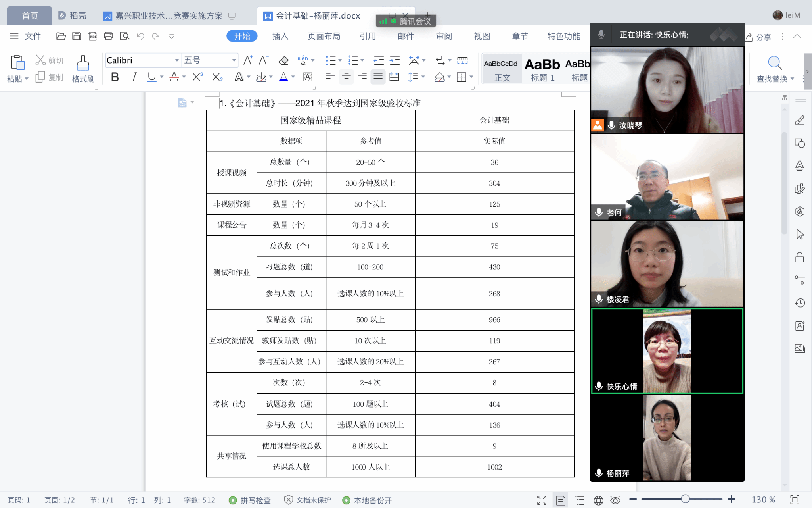Click the Save document icon
The width and height of the screenshot is (812, 508).
(x=77, y=36)
